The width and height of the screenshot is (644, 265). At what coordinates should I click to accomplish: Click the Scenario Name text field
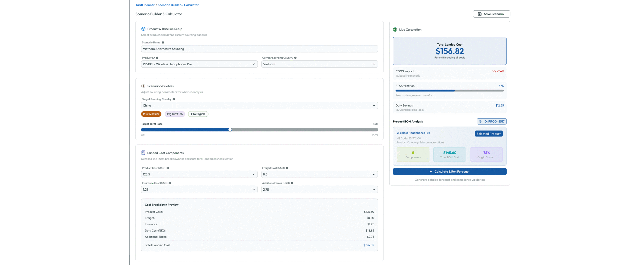click(259, 49)
